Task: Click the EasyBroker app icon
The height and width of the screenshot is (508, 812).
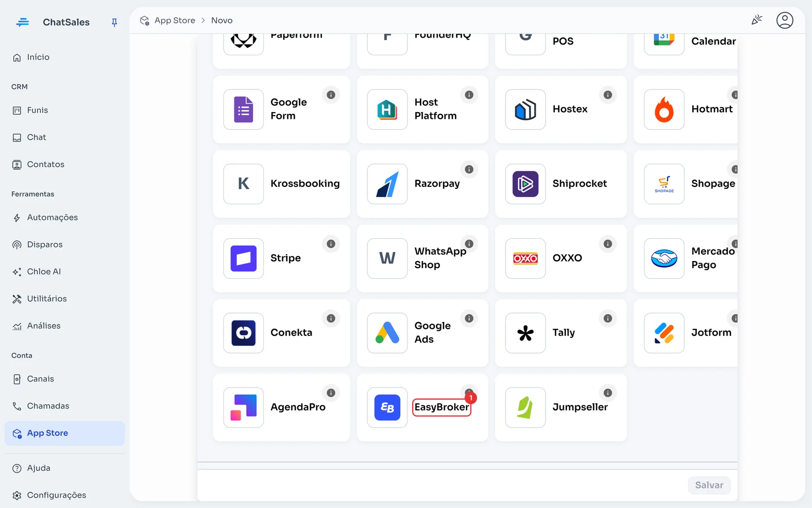Action: click(387, 407)
